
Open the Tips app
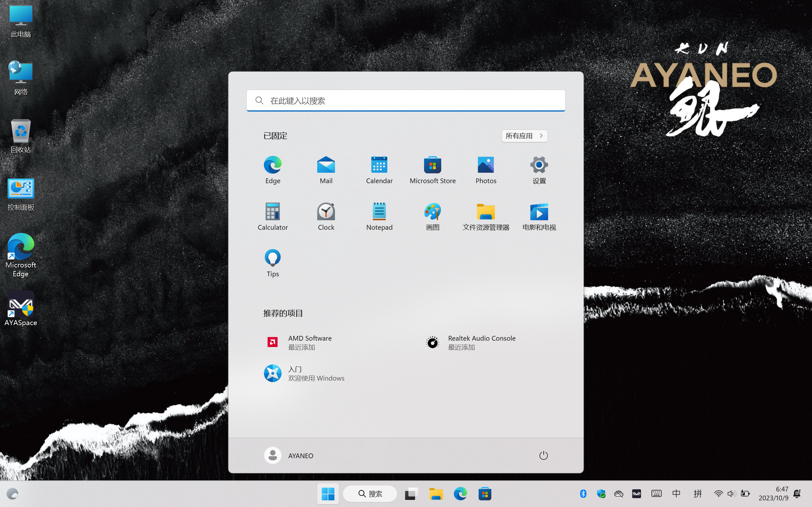pyautogui.click(x=272, y=263)
